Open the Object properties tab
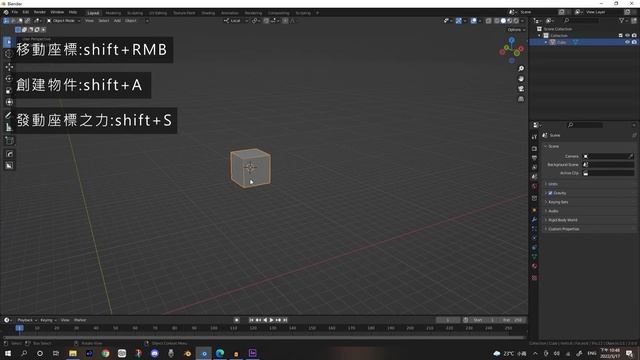 tap(534, 210)
